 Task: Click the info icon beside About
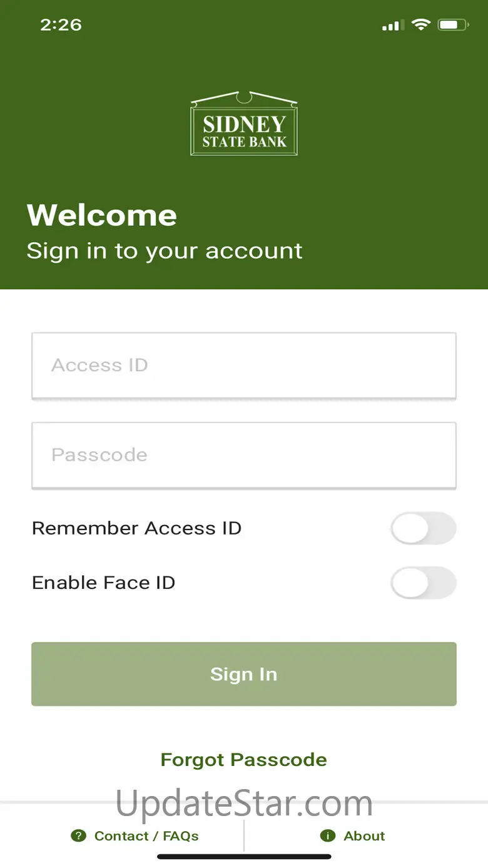[327, 835]
